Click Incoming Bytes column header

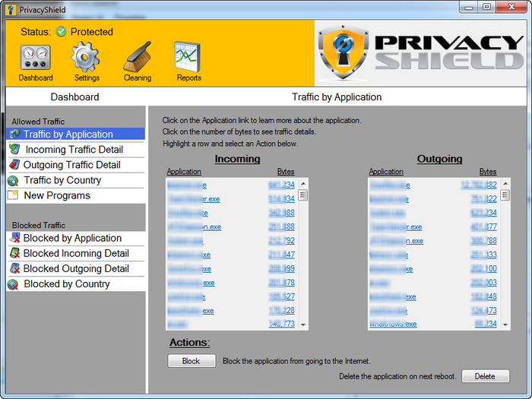click(x=286, y=172)
